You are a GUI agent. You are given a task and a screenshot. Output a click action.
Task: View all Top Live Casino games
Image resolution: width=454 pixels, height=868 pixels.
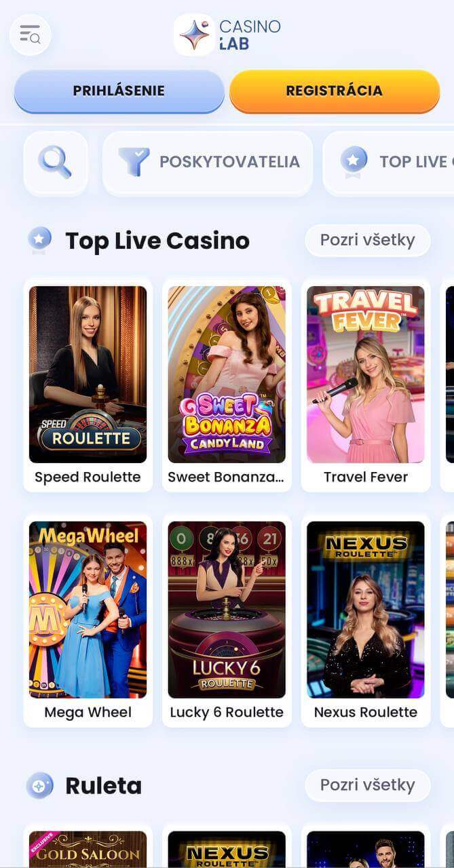[x=368, y=240]
